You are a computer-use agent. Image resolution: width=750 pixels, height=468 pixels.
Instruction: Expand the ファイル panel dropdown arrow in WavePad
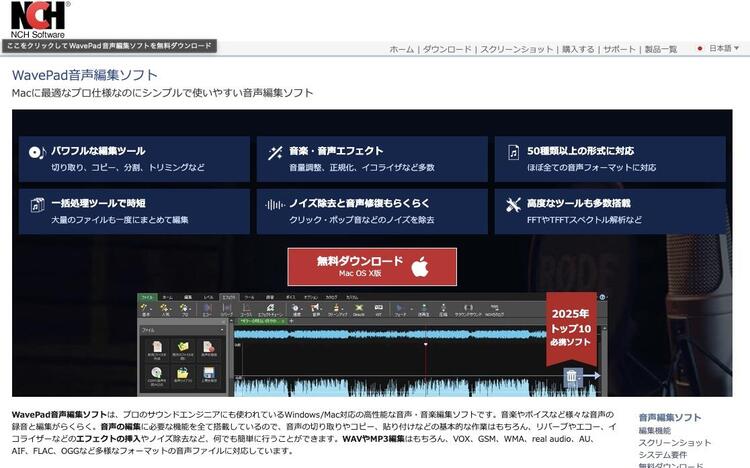click(222, 330)
